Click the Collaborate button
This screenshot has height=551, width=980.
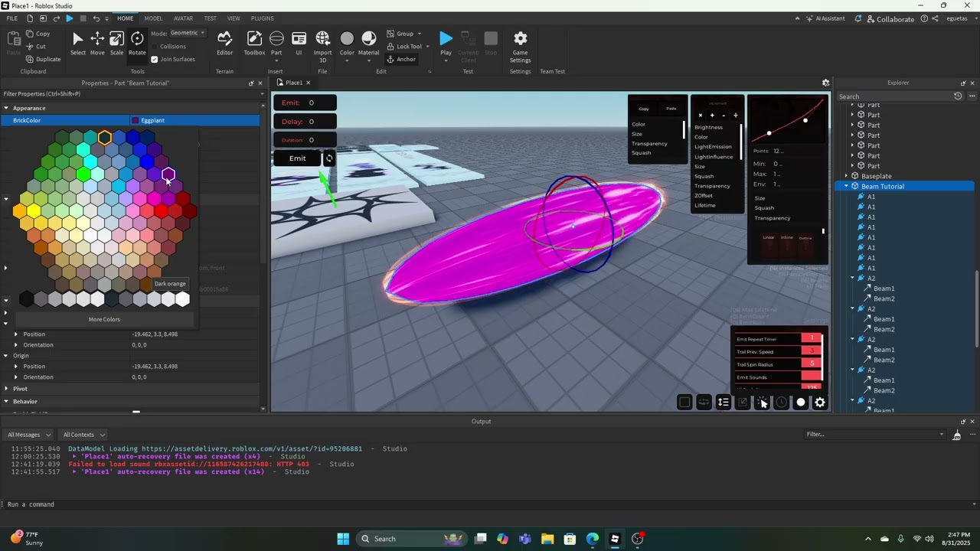tap(890, 18)
